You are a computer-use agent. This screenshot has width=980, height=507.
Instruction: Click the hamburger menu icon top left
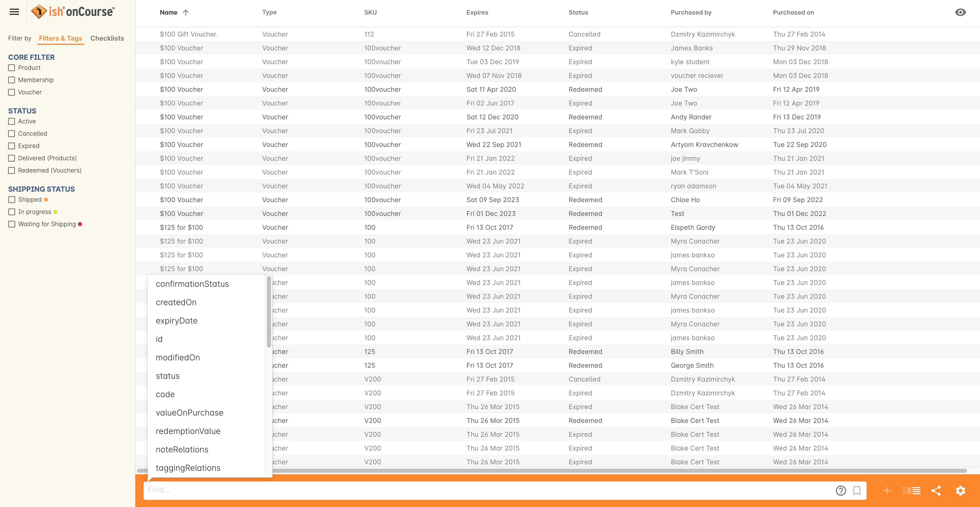click(14, 12)
